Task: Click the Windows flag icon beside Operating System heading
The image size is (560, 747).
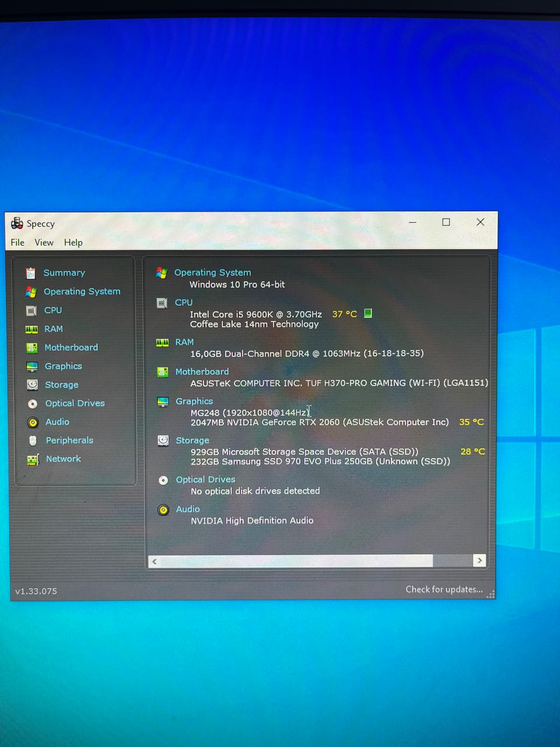Action: (x=162, y=273)
